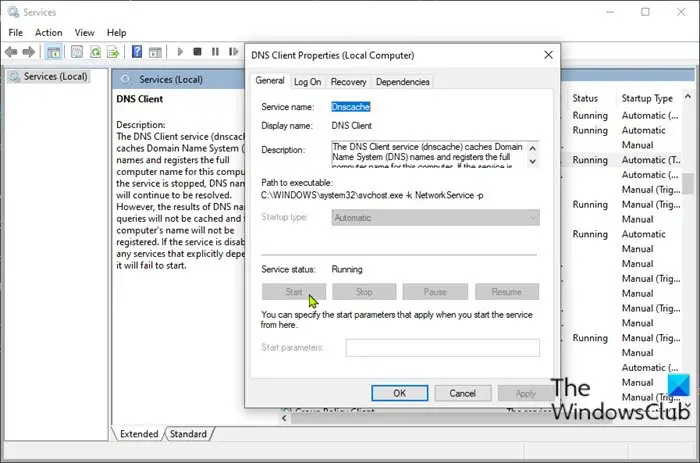
Task: Click the Start service button
Action: point(294,292)
